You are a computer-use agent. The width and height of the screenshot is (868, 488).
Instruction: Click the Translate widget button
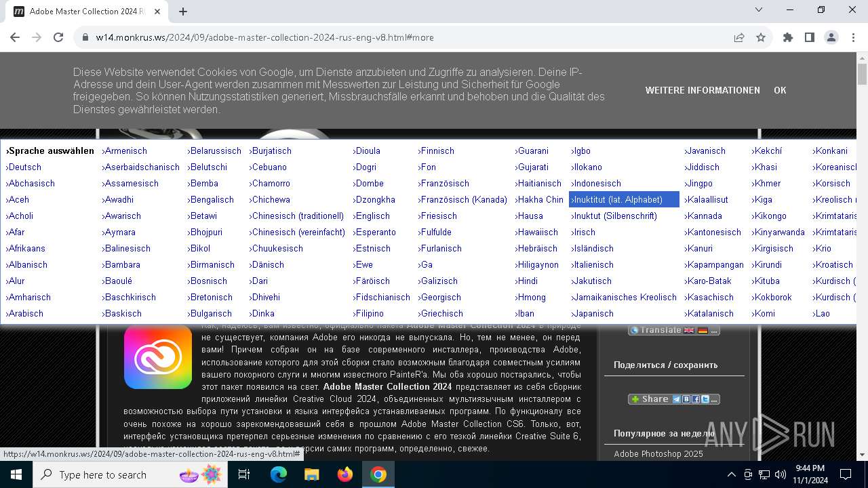point(673,330)
